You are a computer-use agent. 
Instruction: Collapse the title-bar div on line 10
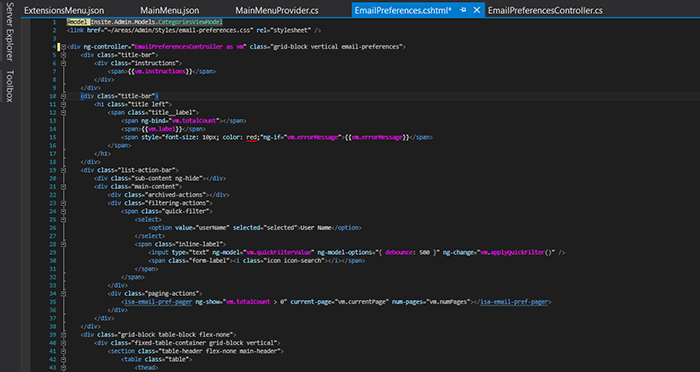63,96
